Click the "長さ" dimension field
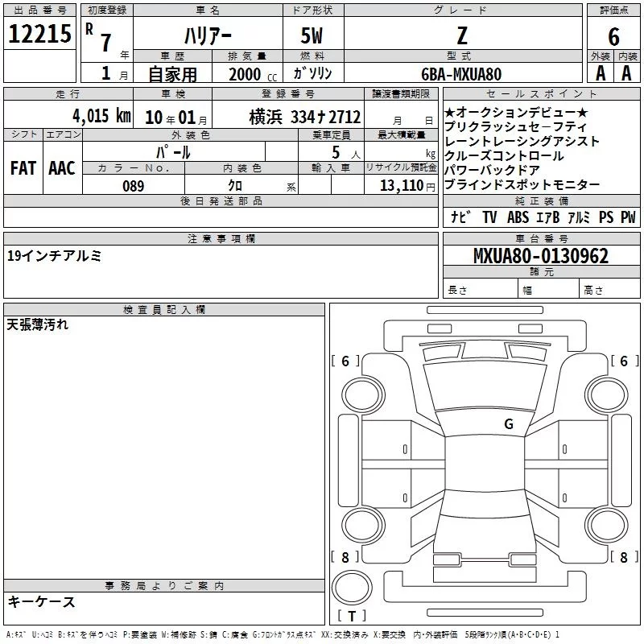Viewport: 644px width, 644px height. pyautogui.click(x=480, y=288)
